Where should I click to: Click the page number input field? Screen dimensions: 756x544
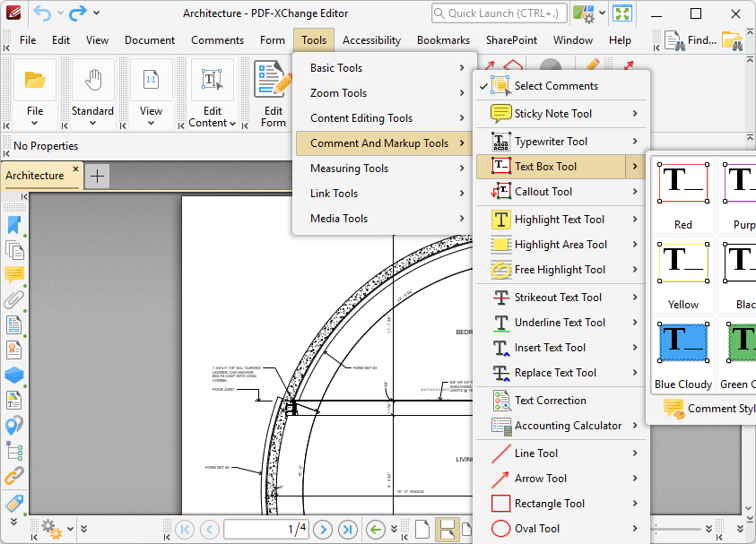point(266,529)
